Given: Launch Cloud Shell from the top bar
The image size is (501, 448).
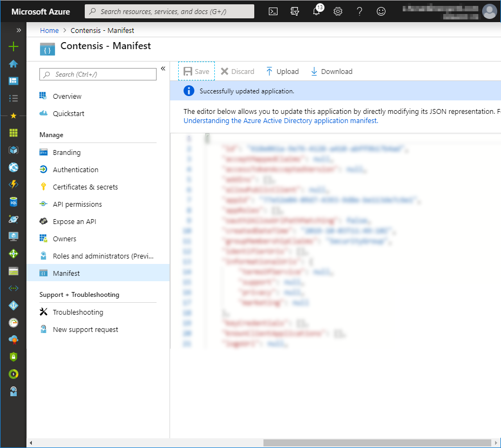Looking at the screenshot, I should click(x=273, y=11).
